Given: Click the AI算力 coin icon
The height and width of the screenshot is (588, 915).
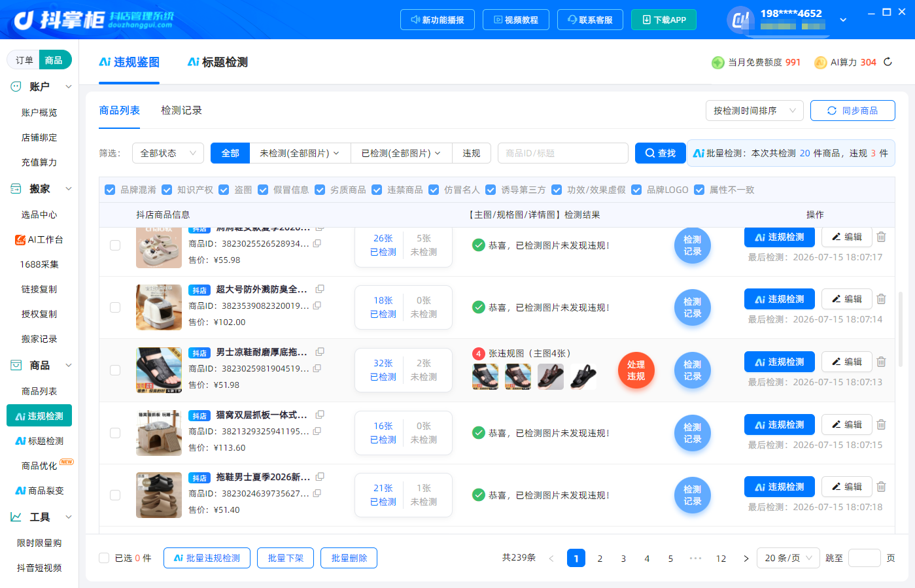Looking at the screenshot, I should click(x=820, y=62).
